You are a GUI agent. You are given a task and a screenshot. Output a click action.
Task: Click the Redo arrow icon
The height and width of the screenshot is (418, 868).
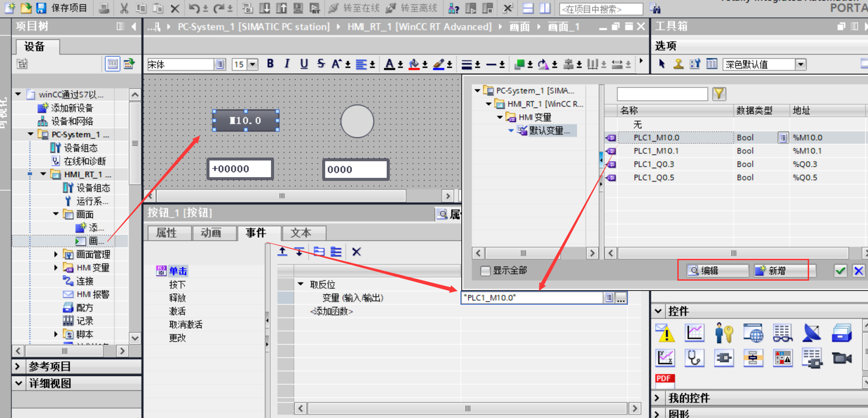click(x=219, y=8)
